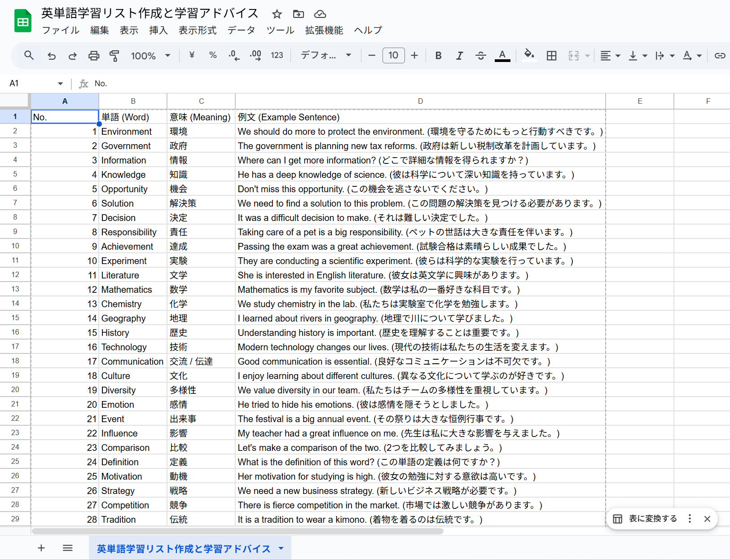Open the データ menu
730x560 pixels.
(x=242, y=30)
